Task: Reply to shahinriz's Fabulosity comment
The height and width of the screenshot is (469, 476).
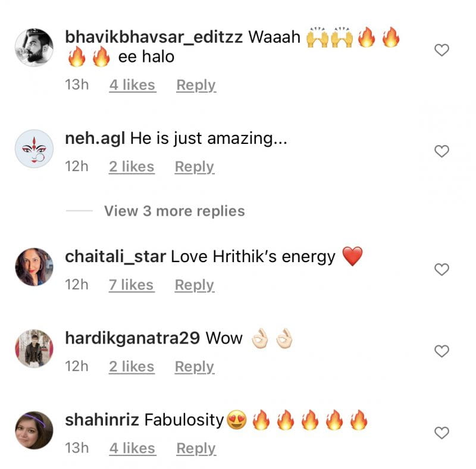Action: coord(196,448)
